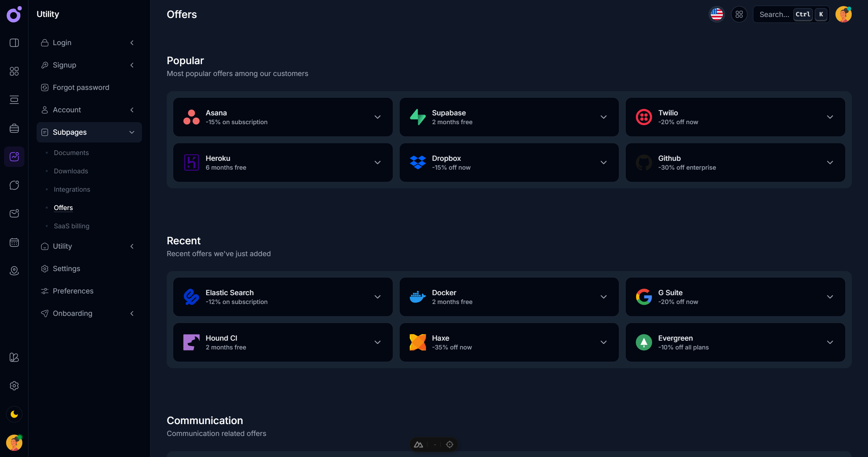The width and height of the screenshot is (868, 457).
Task: Click the Search field in header
Action: [774, 14]
